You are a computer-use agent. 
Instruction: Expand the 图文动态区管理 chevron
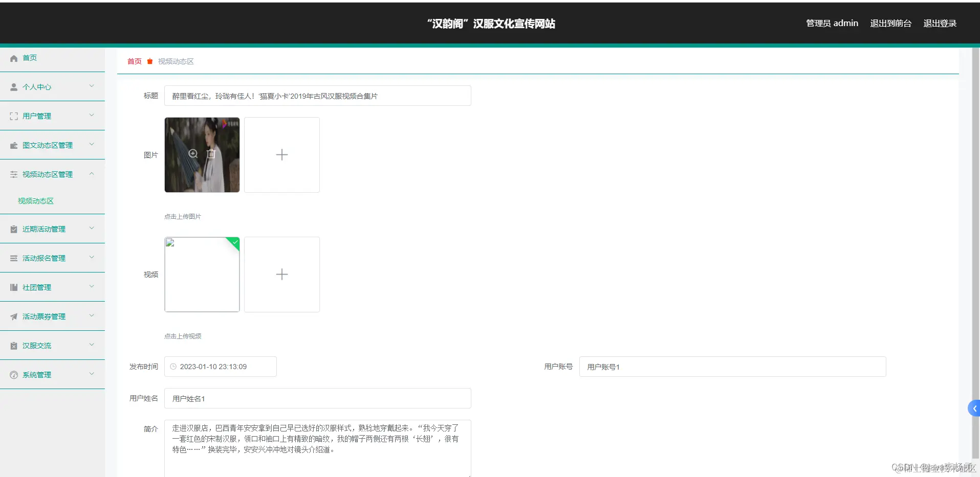92,144
